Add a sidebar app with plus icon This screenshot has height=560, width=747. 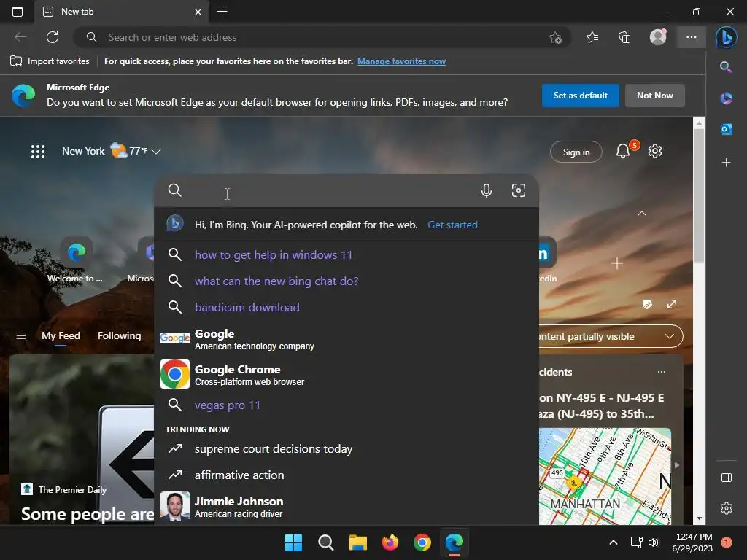tap(726, 163)
